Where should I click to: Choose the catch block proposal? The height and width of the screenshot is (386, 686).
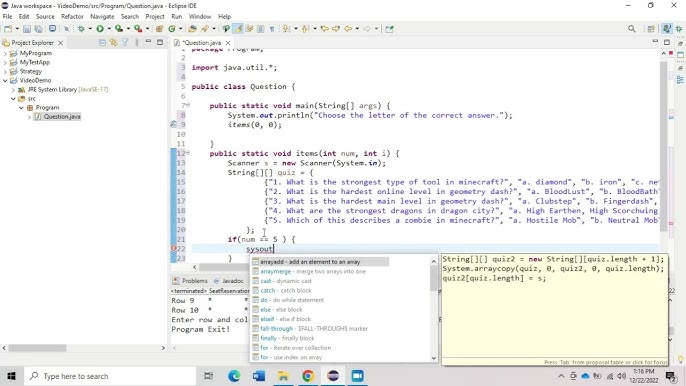[286, 291]
